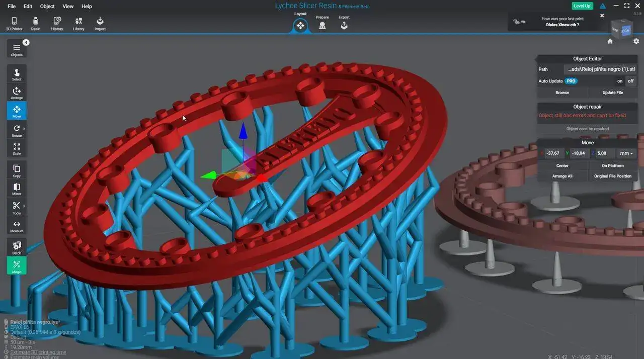Expand the Rotate tool submenu arrow

tap(24, 129)
